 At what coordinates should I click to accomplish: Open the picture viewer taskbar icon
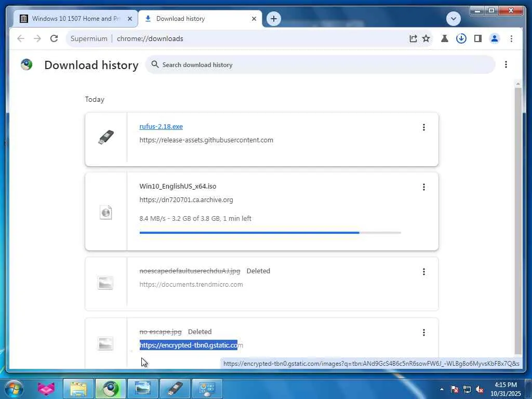tap(143, 389)
